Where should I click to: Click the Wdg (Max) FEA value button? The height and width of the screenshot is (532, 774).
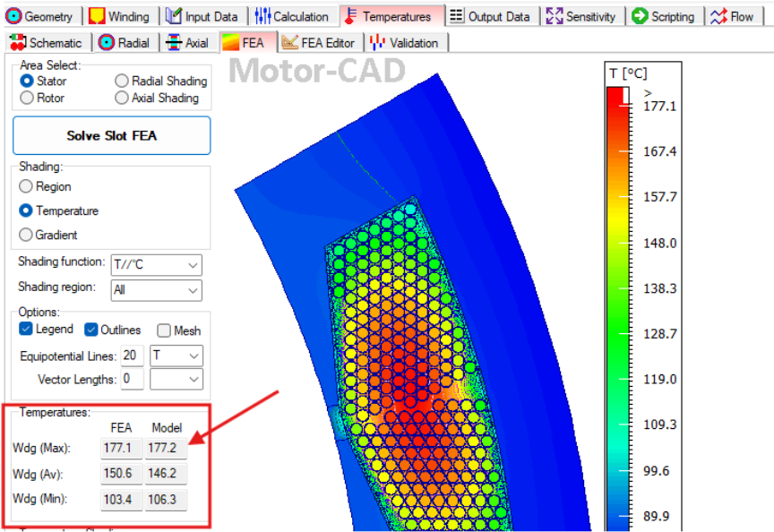pos(121,448)
